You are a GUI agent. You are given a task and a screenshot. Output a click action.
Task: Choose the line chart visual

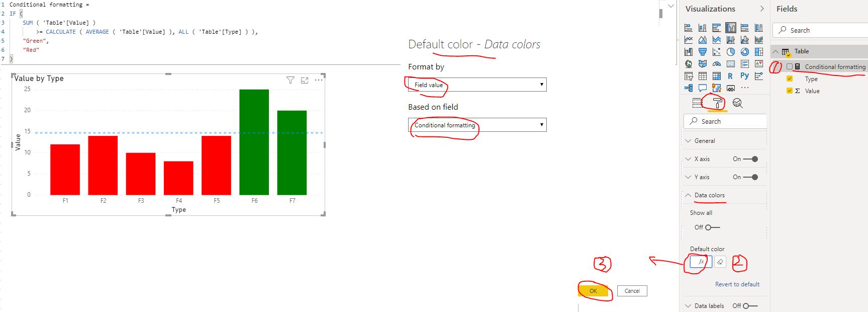(x=689, y=40)
